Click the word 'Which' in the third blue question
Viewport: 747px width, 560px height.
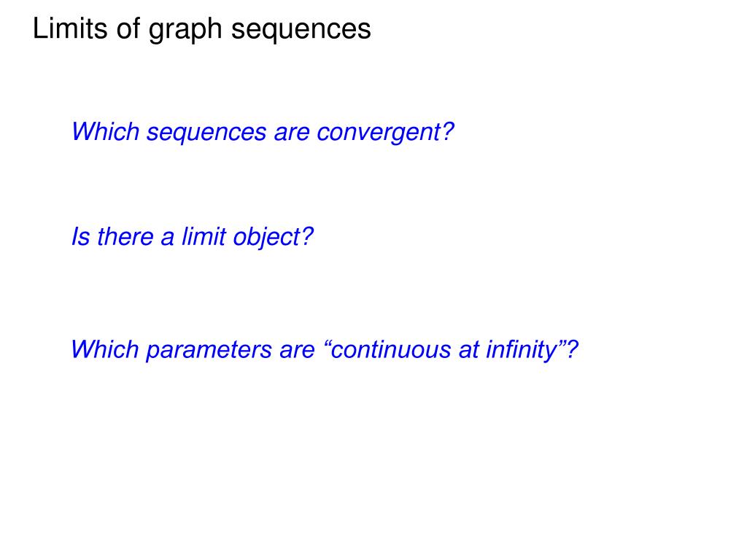[105, 349]
